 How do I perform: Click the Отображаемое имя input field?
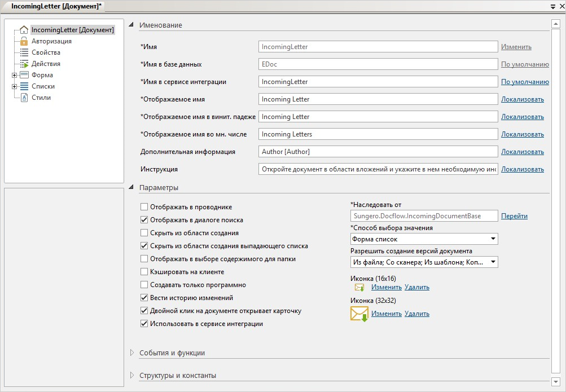(x=378, y=99)
